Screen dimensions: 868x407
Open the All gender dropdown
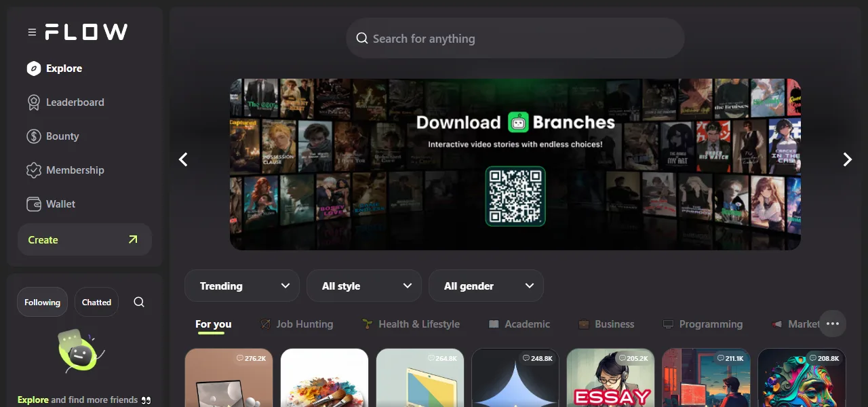coord(486,286)
